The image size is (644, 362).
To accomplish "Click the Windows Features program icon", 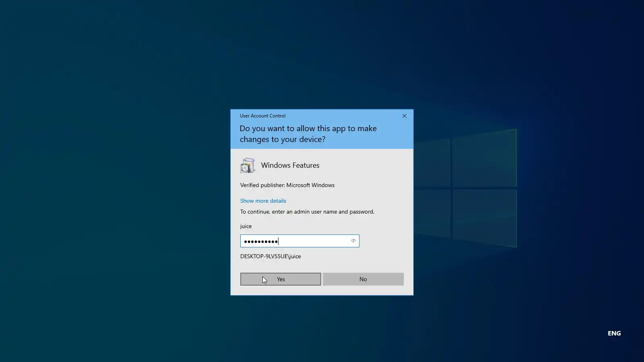I will (248, 165).
